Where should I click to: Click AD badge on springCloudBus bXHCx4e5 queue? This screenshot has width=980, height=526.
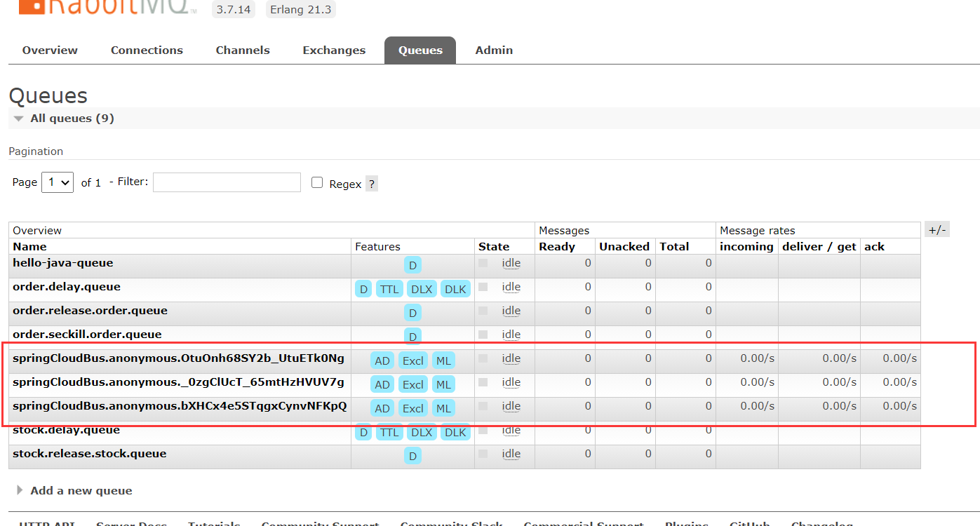click(382, 408)
